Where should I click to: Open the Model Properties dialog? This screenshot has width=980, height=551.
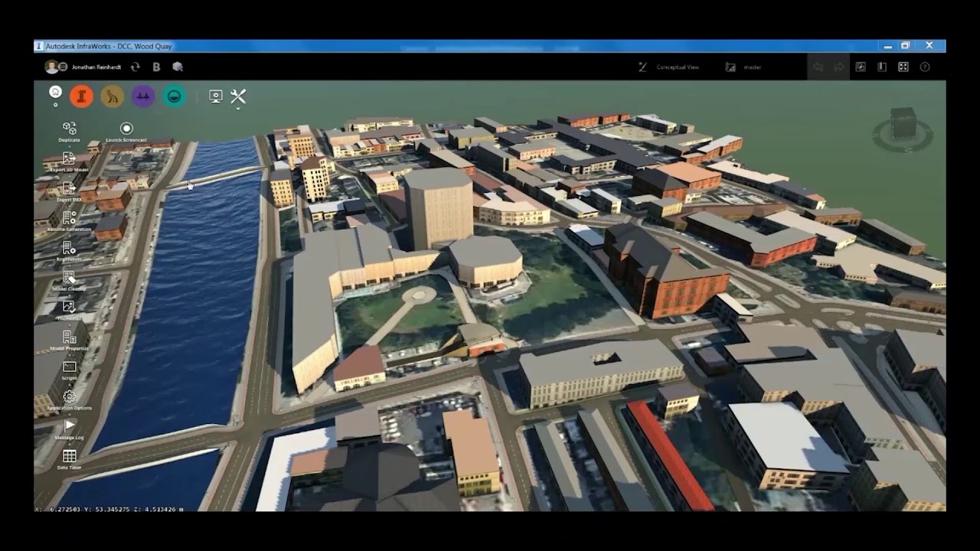(69, 337)
